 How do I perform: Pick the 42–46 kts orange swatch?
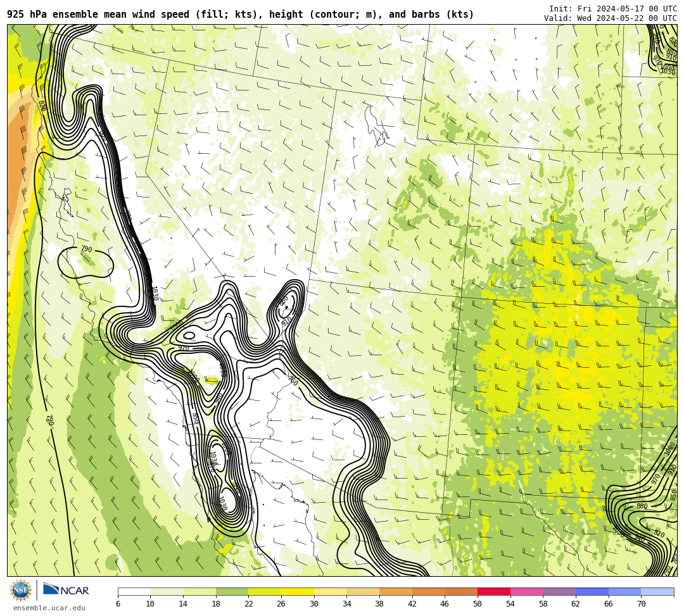coord(428,591)
